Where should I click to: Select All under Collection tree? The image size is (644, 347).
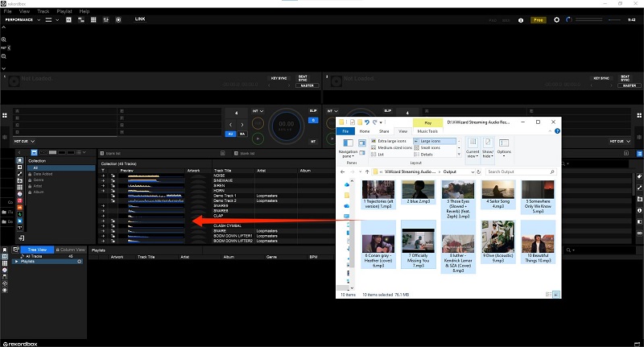point(61,168)
